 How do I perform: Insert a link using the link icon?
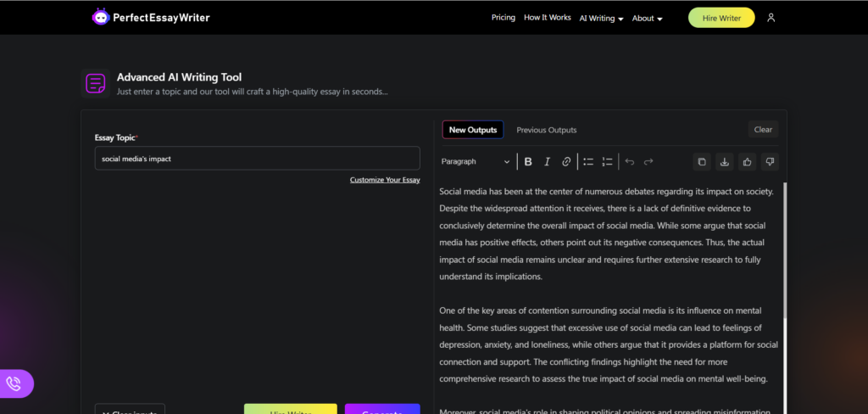[x=566, y=161]
